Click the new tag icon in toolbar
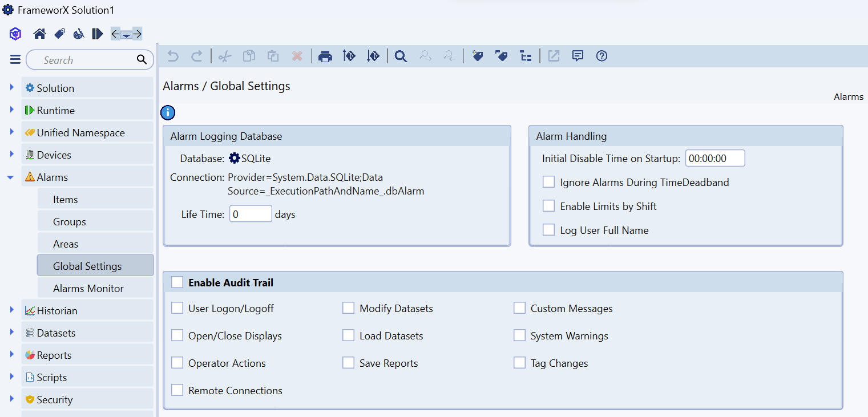 (x=478, y=56)
